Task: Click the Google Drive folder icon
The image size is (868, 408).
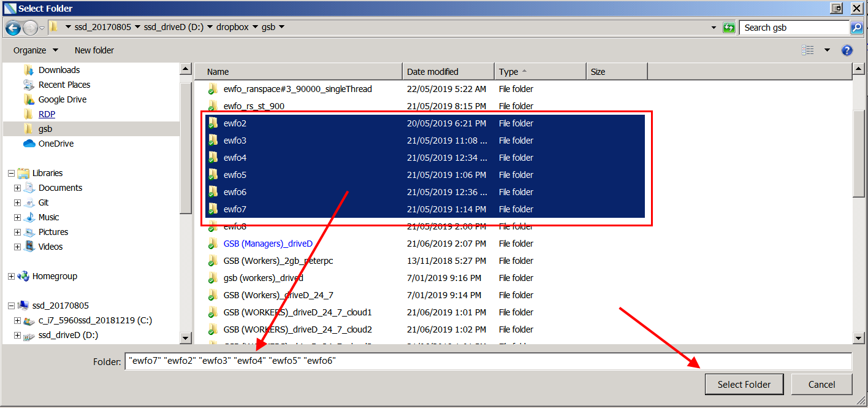Action: click(x=29, y=99)
